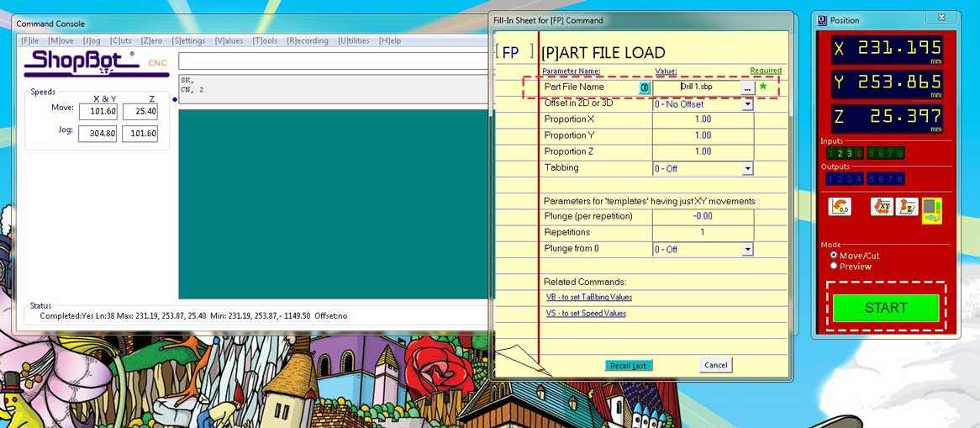This screenshot has height=428, width=980.
Task: Click the Repetitions value field
Action: [x=703, y=232]
